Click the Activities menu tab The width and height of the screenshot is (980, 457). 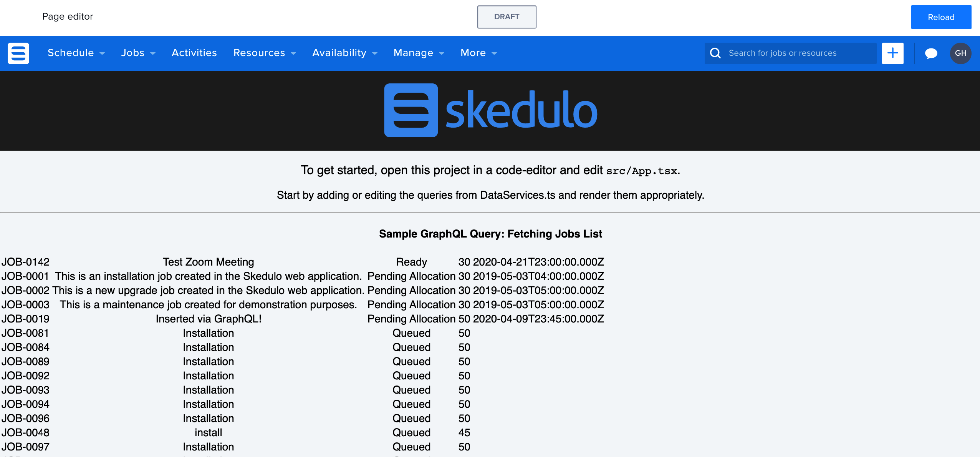tap(194, 53)
